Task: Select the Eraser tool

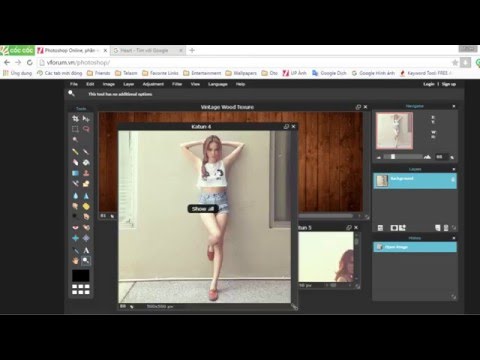Action: (x=75, y=162)
